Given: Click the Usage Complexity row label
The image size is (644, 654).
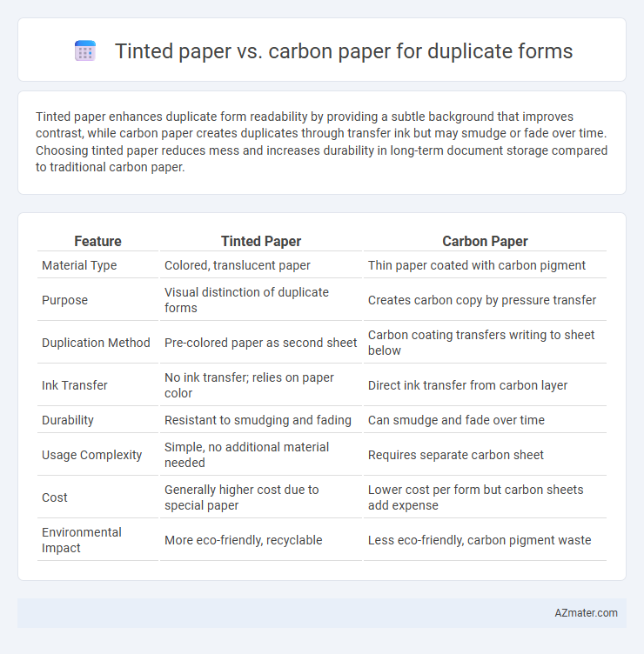Looking at the screenshot, I should coord(92,455).
